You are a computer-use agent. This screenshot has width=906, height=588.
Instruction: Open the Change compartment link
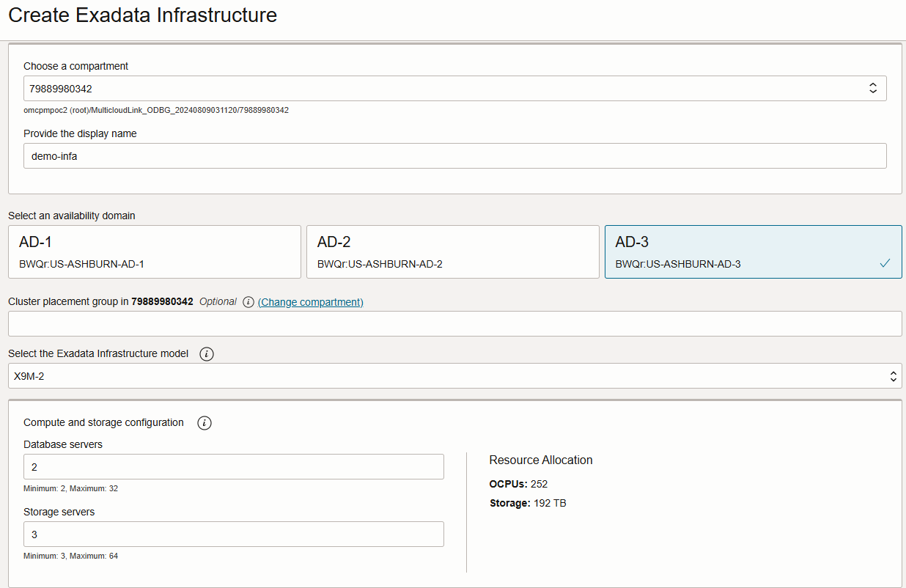(311, 301)
